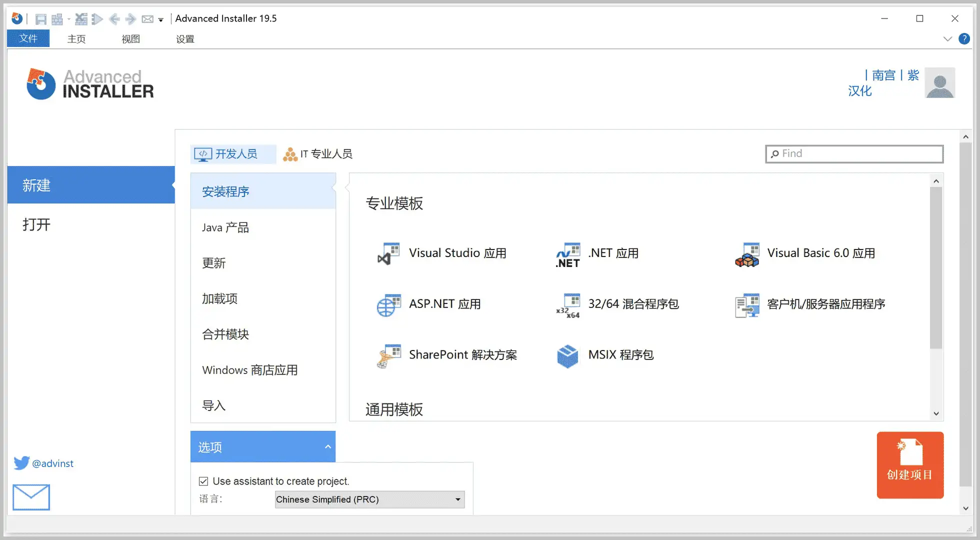Open the 主页 ribbon tab
Viewport: 980px width, 540px height.
(x=76, y=38)
